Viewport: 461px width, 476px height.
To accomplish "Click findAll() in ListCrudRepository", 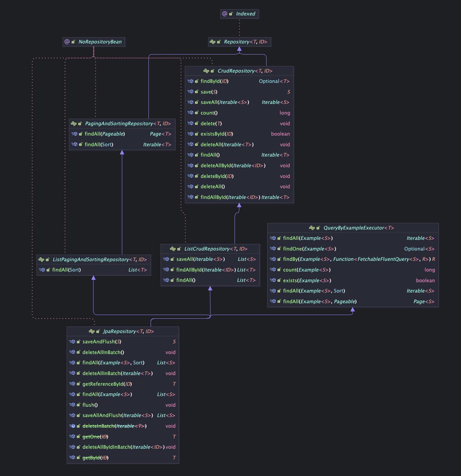I will (210, 280).
